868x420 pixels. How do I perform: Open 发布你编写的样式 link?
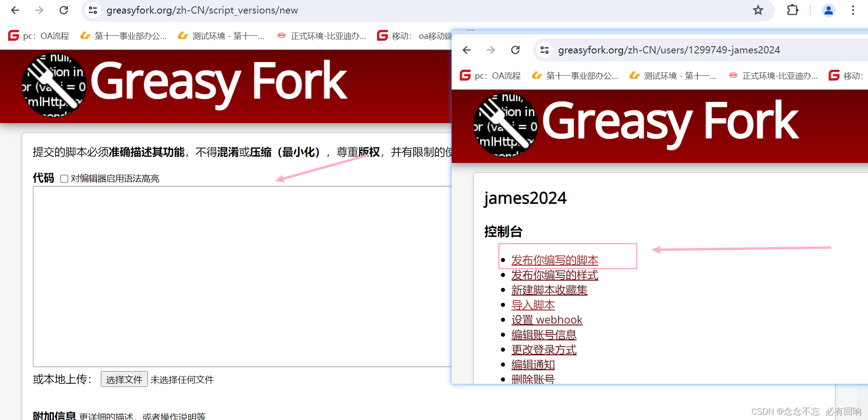tap(555, 275)
